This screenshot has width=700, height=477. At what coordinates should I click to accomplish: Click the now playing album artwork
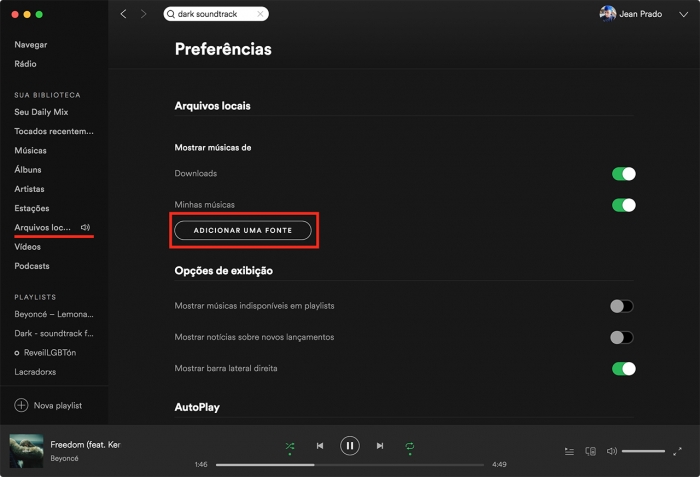[26, 451]
